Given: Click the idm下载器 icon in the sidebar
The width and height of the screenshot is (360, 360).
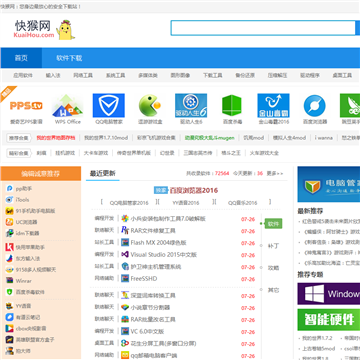Looking at the screenshot, I should pos(10,233).
